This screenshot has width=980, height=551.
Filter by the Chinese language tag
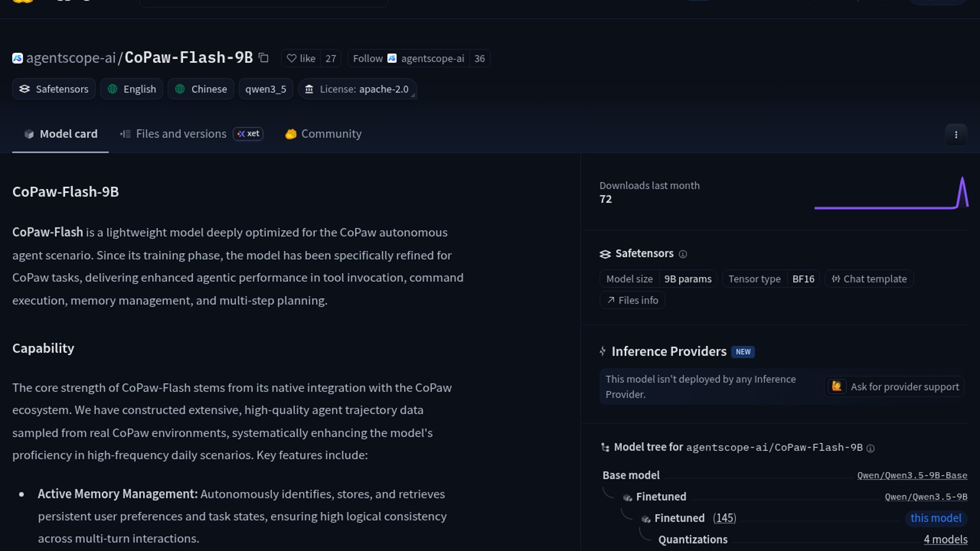pyautogui.click(x=201, y=89)
